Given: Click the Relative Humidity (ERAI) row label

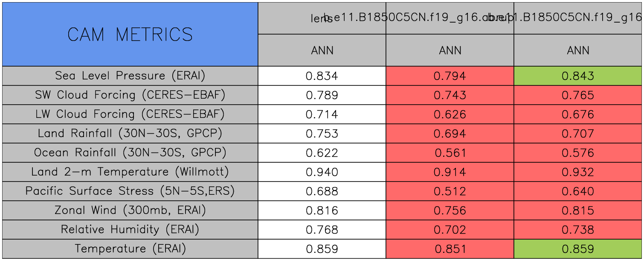Looking at the screenshot, I should coord(130,230).
